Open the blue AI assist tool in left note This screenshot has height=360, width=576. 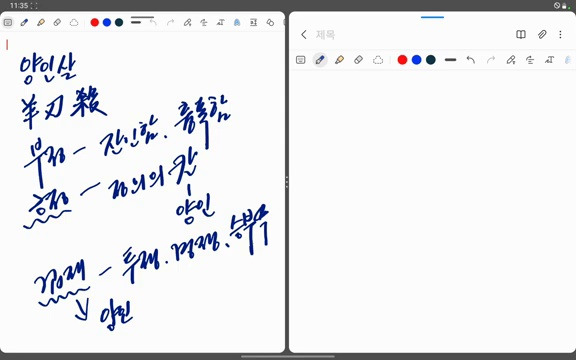[x=237, y=22]
